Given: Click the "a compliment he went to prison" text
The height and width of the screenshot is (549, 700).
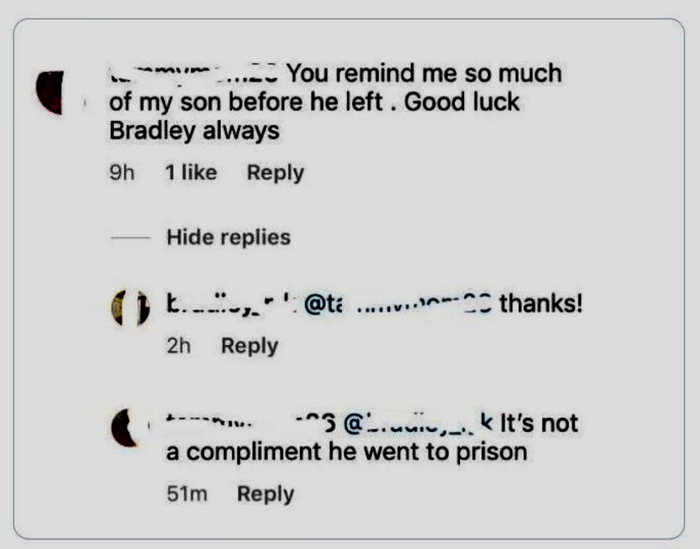Looking at the screenshot, I should 347,452.
